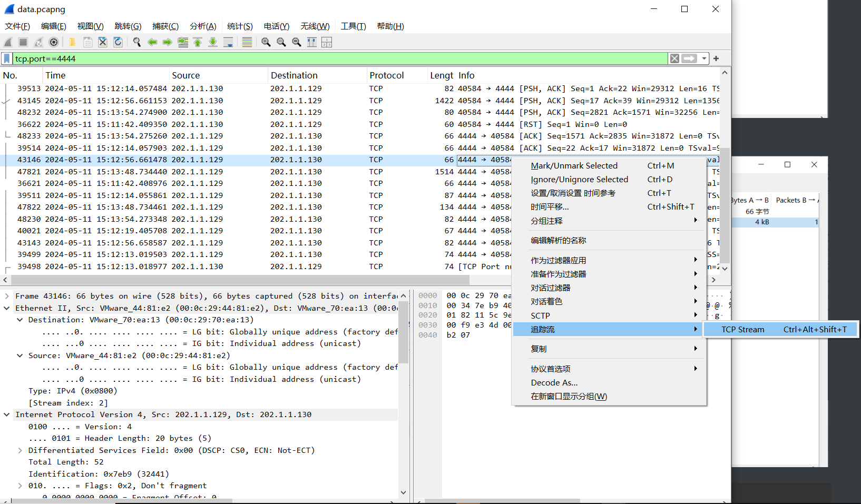Open the 统计(S) menu
The width and height of the screenshot is (861, 504).
[240, 26]
